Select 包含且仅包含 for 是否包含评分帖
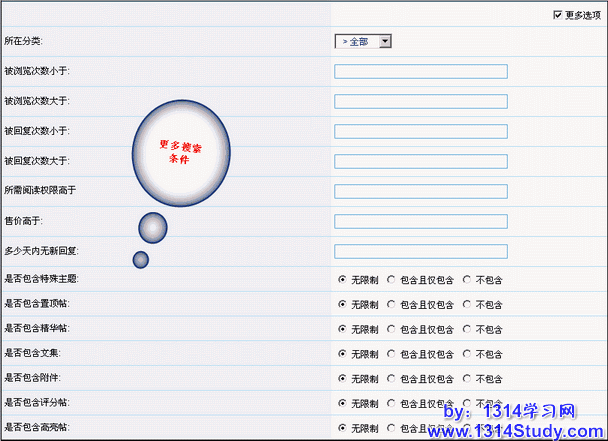This screenshot has width=608, height=441. 392,404
